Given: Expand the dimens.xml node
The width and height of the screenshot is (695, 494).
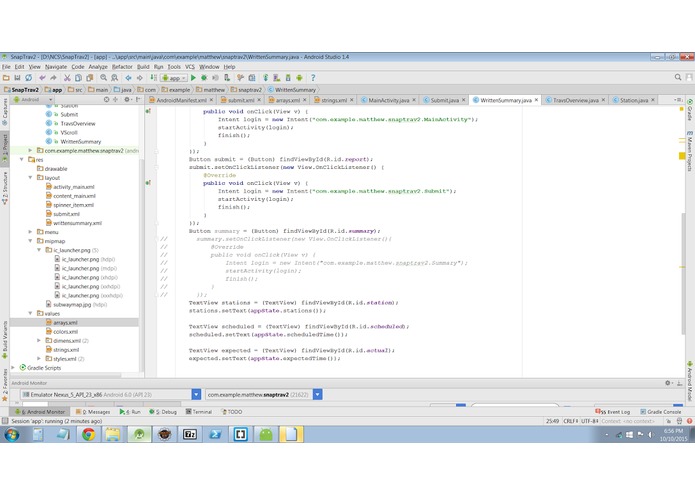Looking at the screenshot, I should tap(39, 340).
